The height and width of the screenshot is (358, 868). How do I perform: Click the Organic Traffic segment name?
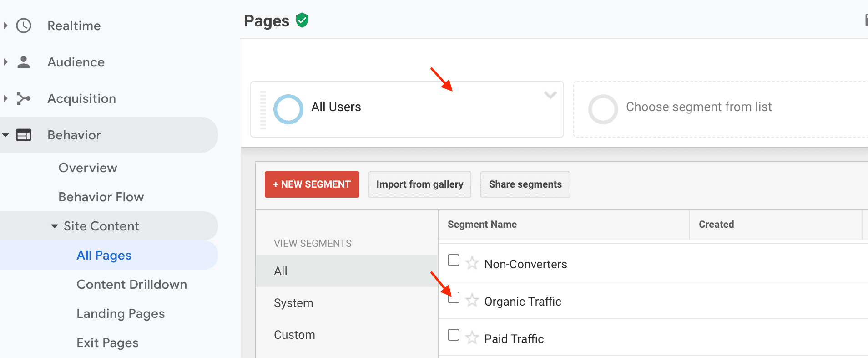[523, 302]
